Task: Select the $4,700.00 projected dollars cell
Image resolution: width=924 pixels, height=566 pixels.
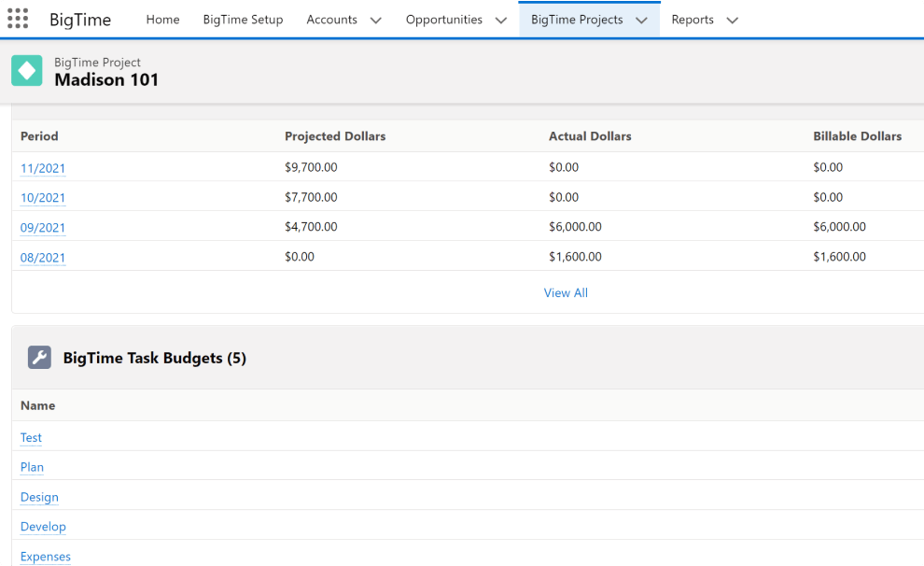Action: point(311,227)
